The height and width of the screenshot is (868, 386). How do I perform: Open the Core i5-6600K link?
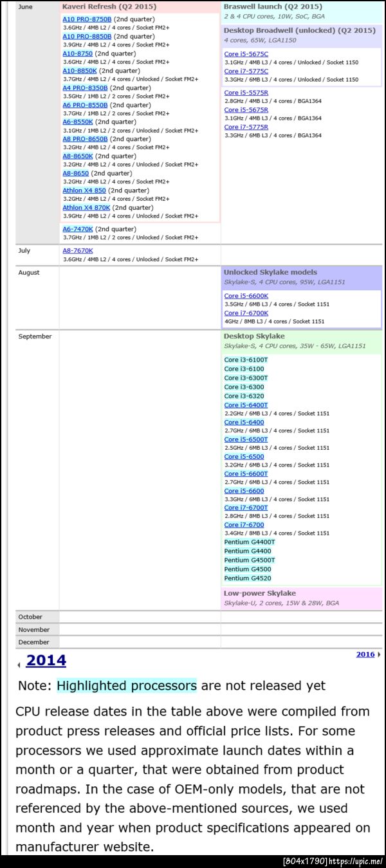pos(246,296)
